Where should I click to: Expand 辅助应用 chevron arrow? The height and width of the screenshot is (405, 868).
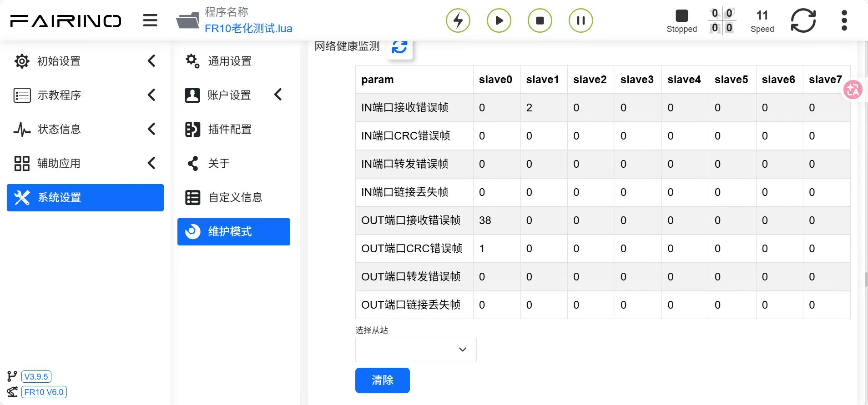click(x=152, y=163)
